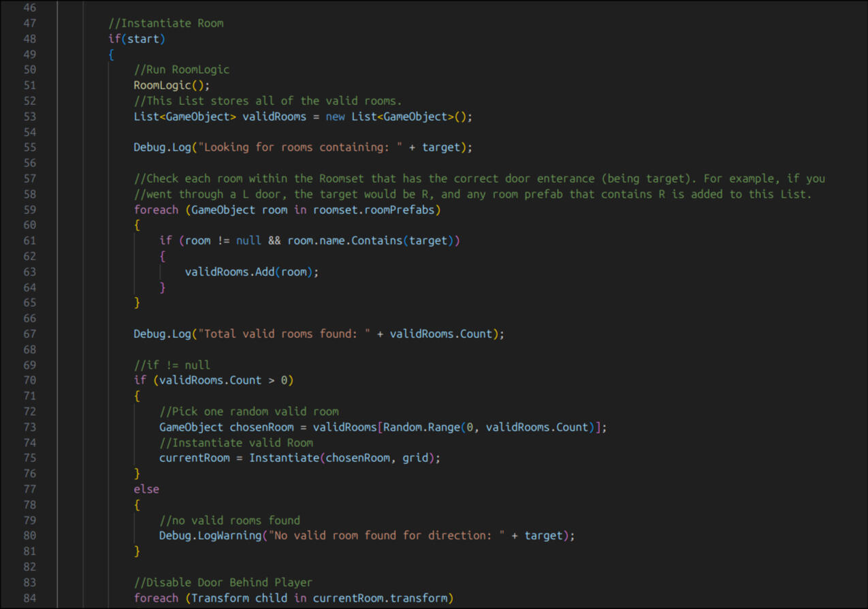
Task: Click line number 59 in the gutter
Action: (29, 210)
